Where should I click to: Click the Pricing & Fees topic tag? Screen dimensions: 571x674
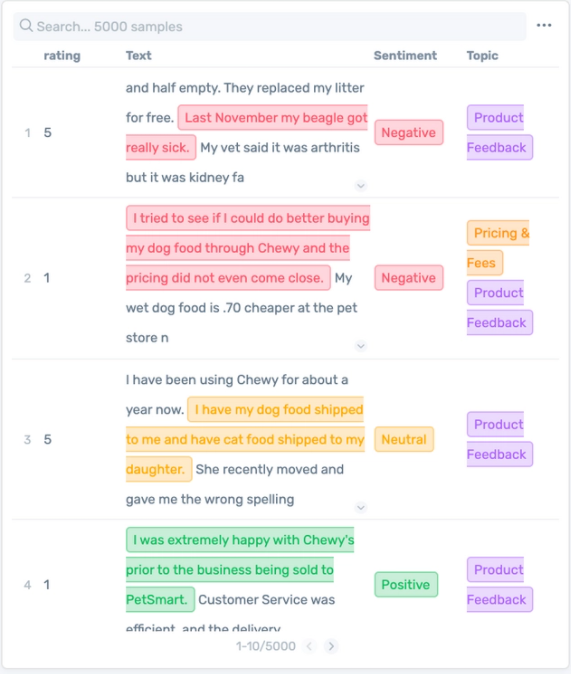pos(497,248)
